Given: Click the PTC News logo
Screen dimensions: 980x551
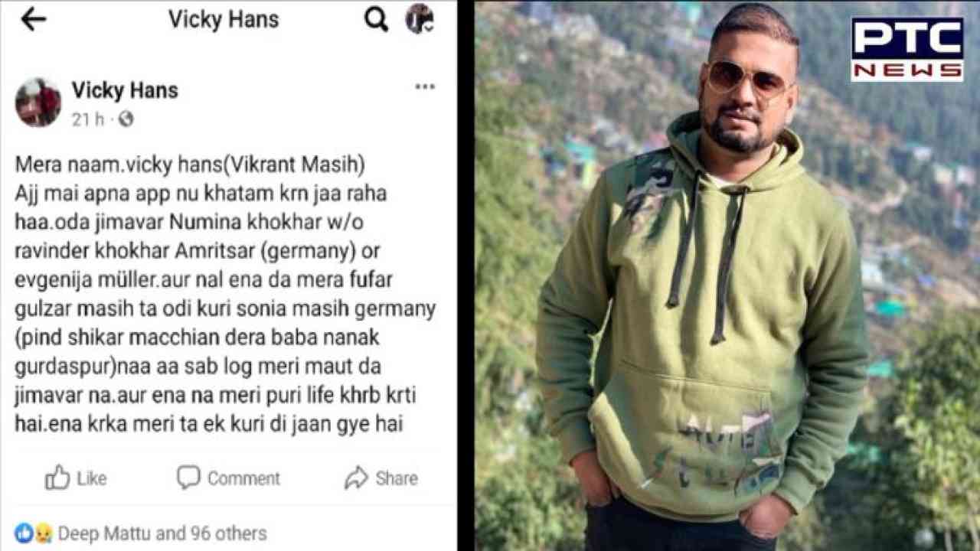Looking at the screenshot, I should point(907,49).
